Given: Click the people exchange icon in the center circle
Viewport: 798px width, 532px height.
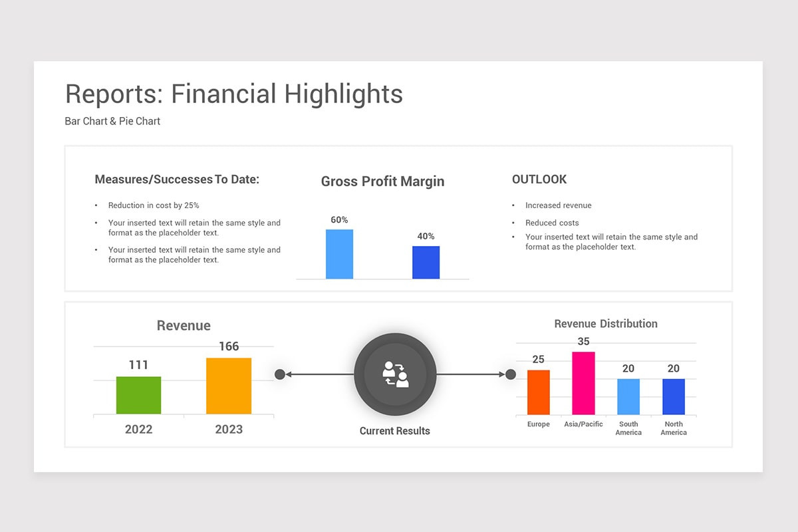Looking at the screenshot, I should pyautogui.click(x=396, y=374).
